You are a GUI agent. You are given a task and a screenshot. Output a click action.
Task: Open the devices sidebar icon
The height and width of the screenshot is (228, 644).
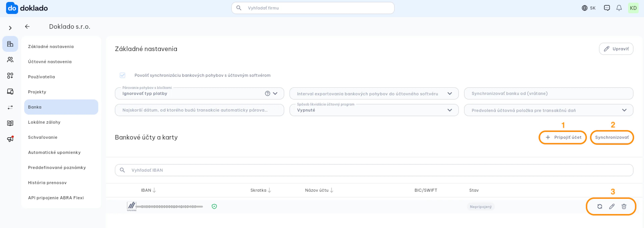pos(10,91)
